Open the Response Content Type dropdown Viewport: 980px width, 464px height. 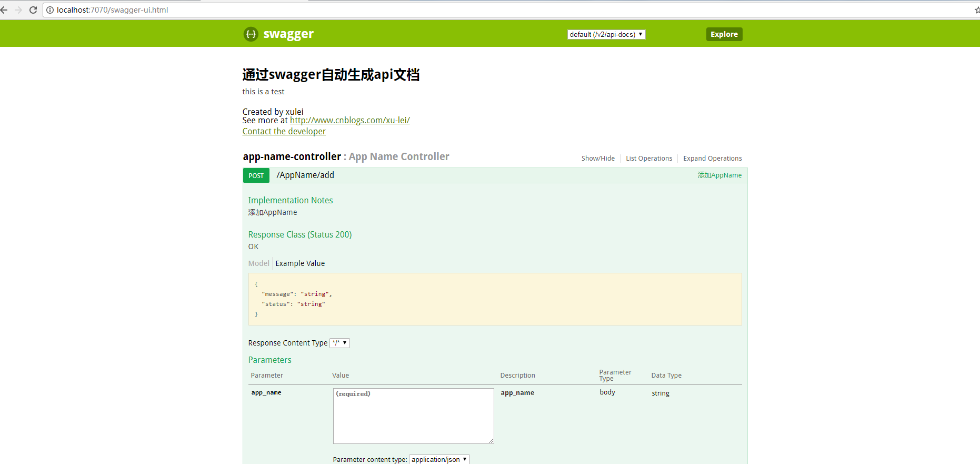(x=339, y=343)
